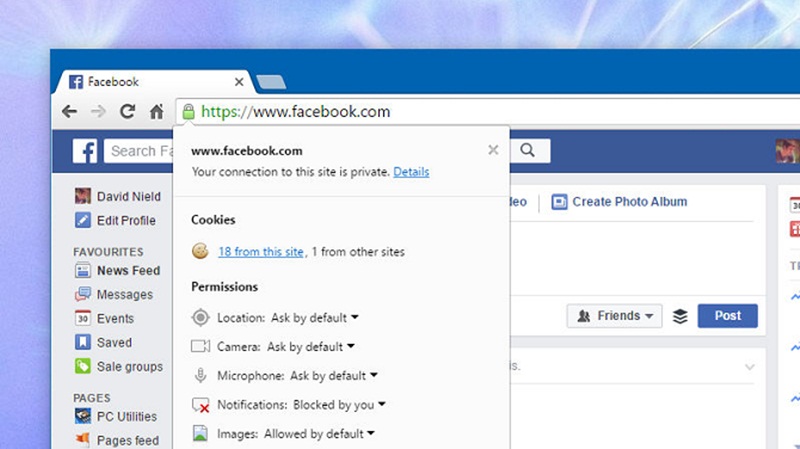Image resolution: width=800 pixels, height=449 pixels.
Task: Open the Images permission dropdown
Action: point(319,434)
